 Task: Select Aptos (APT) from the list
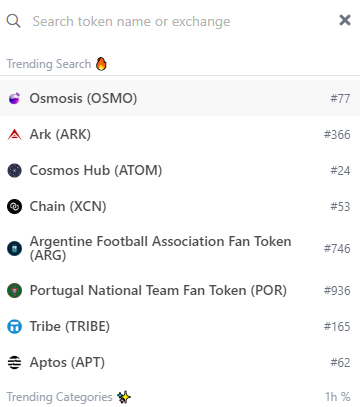pos(180,362)
